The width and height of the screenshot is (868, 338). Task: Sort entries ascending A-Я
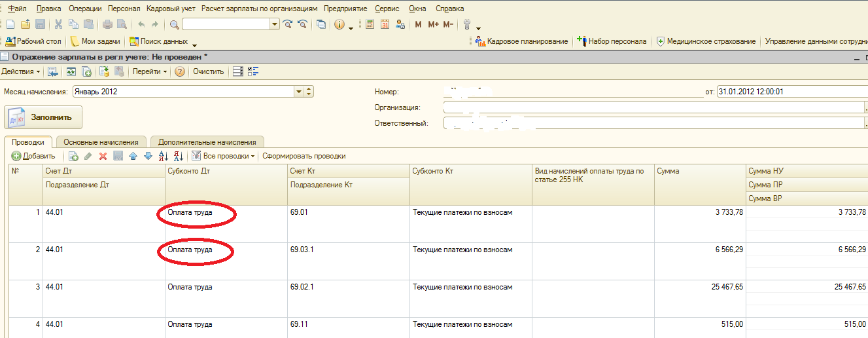pyautogui.click(x=163, y=156)
